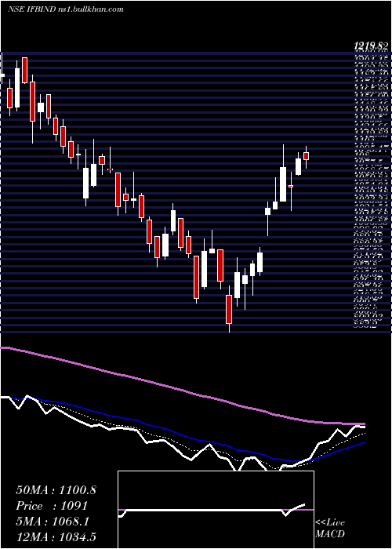
Task: Click the Price : 1091 readout
Action: click(52, 506)
